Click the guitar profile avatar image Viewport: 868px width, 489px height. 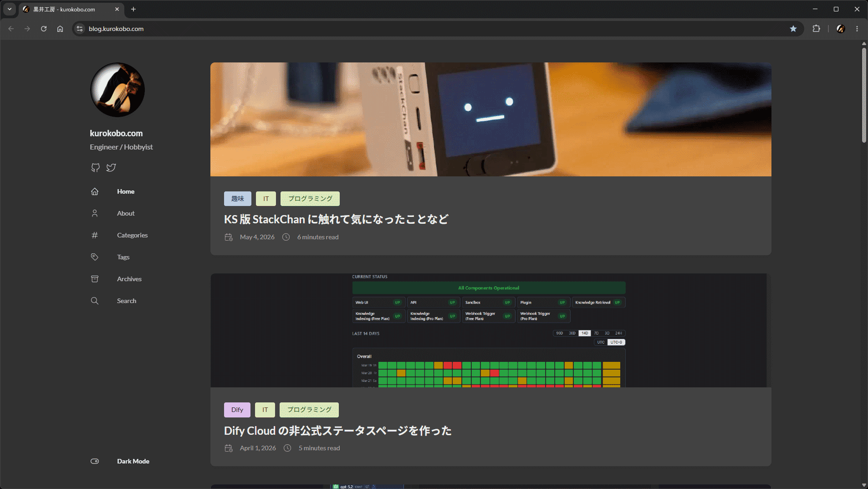point(117,90)
